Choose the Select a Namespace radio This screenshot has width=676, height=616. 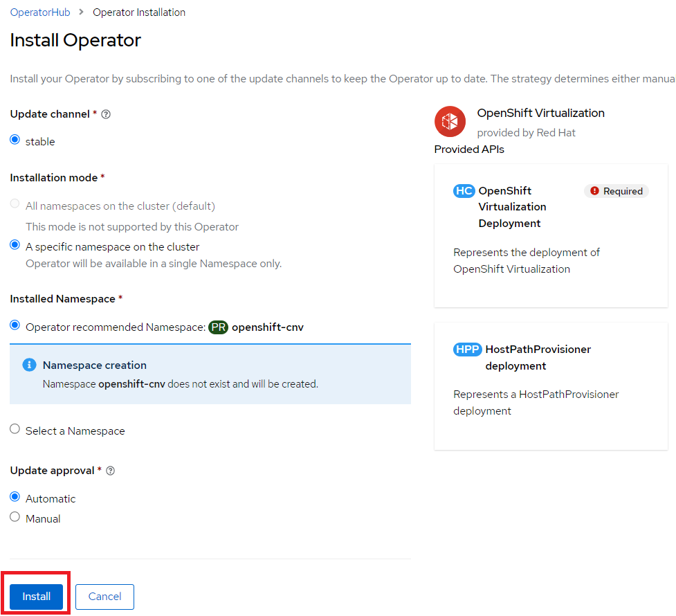coord(15,429)
